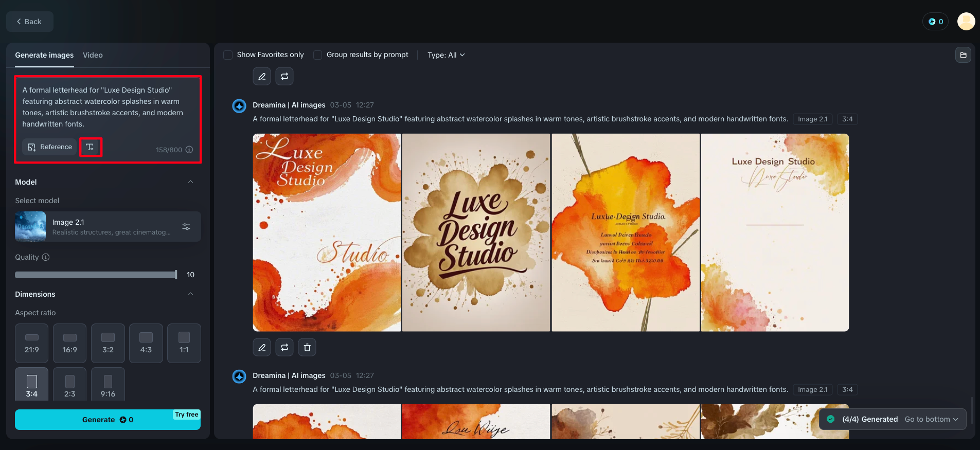Open second thumbnail with brown splash lettering
This screenshot has height=450, width=980.
[476, 232]
